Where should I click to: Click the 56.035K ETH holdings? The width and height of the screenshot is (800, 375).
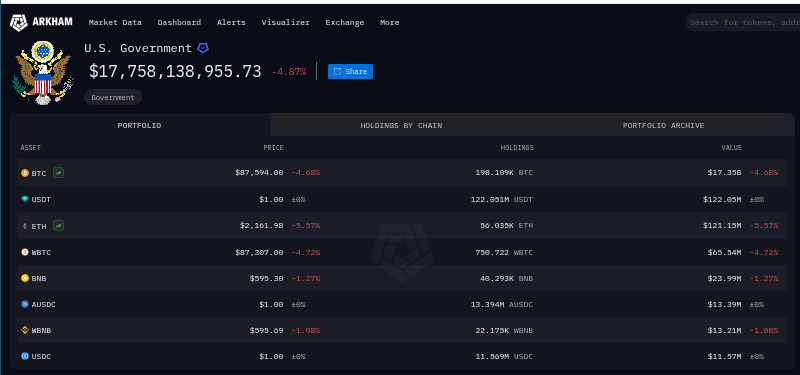[507, 226]
